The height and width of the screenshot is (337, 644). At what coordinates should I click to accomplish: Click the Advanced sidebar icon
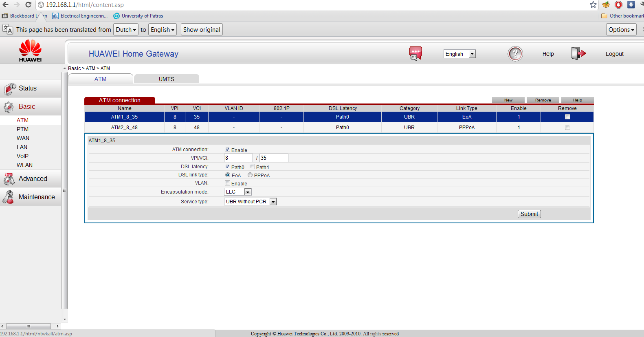pyautogui.click(x=9, y=179)
